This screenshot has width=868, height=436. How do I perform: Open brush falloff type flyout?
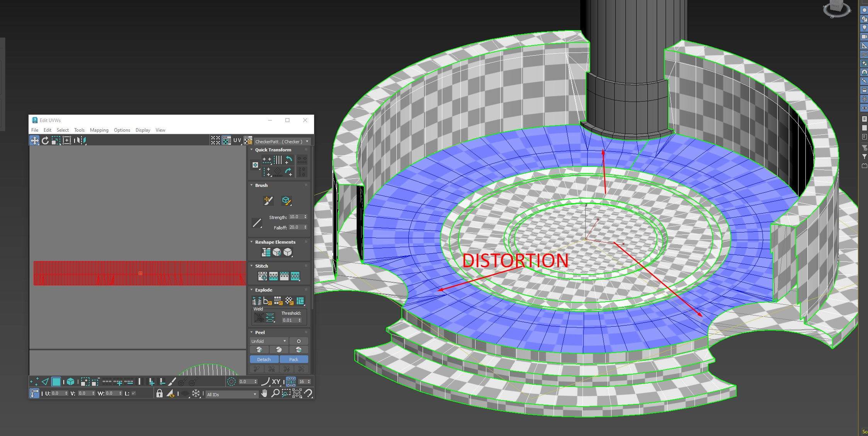(x=257, y=223)
